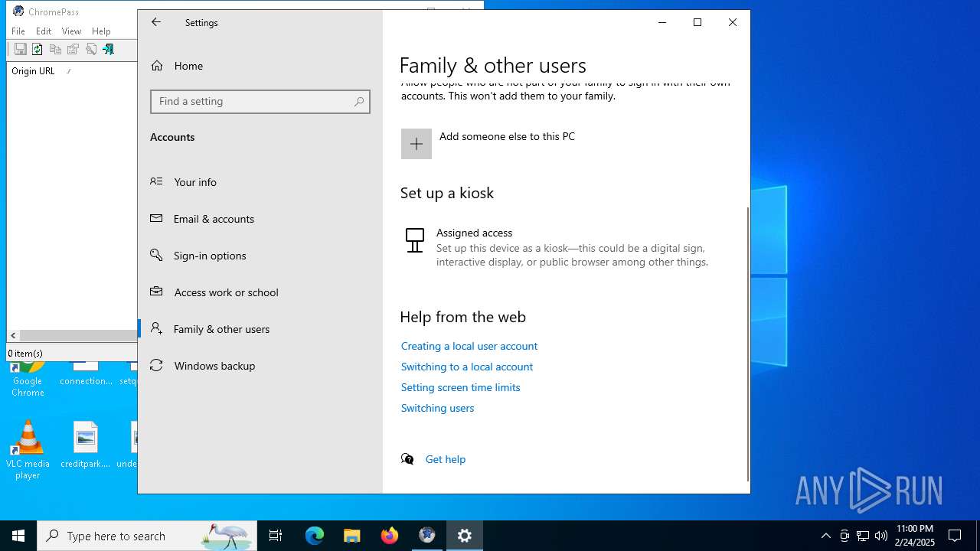Click ChromePass properties icon
The height and width of the screenshot is (551, 980).
(73, 49)
